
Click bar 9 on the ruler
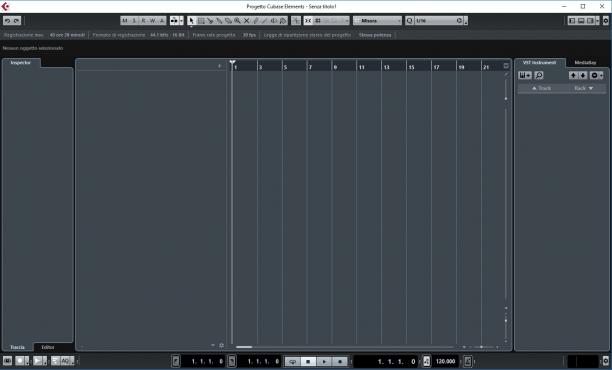[x=335, y=67]
